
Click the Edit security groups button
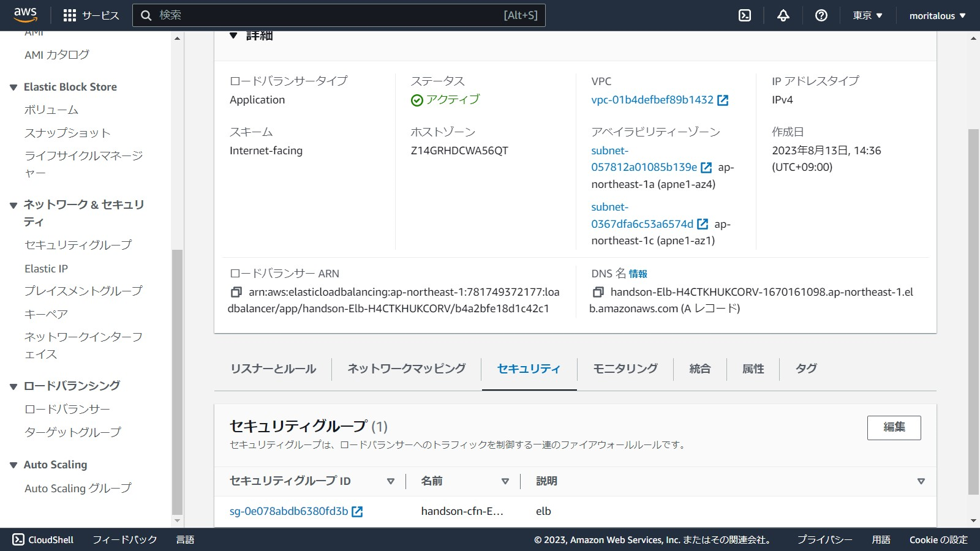point(894,427)
